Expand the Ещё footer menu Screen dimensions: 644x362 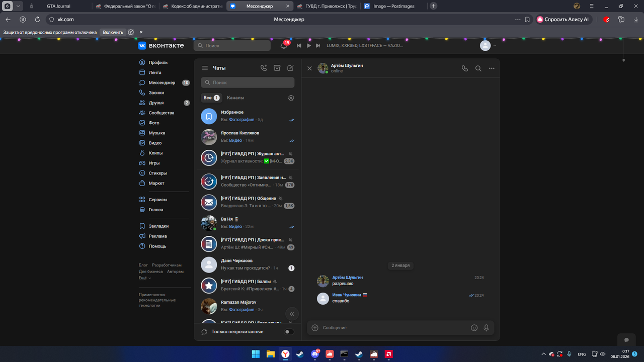(145, 278)
